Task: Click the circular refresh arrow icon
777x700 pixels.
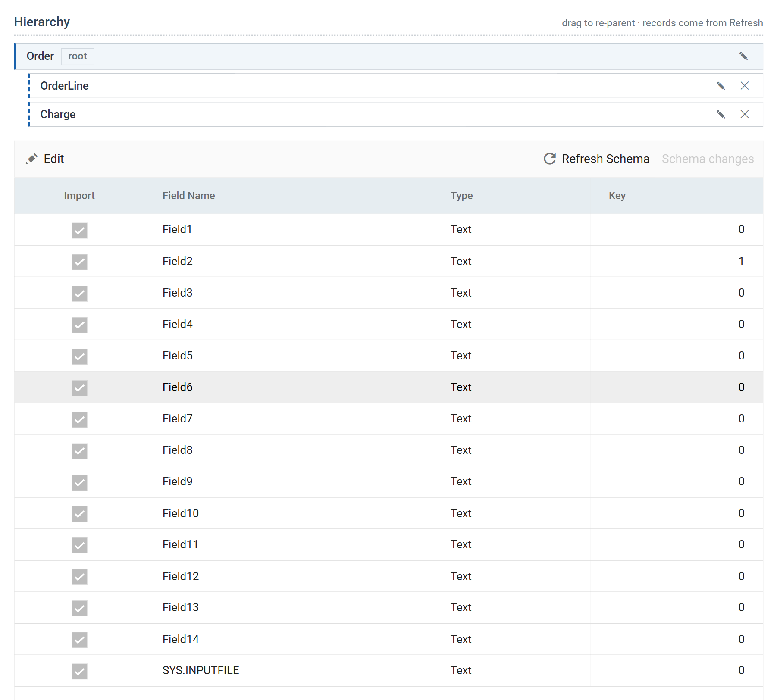Action: pos(550,159)
